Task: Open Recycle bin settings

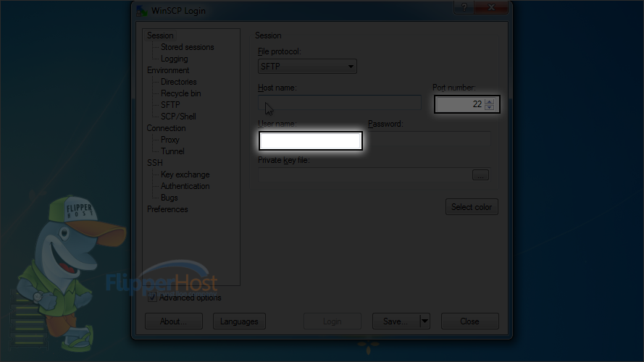Action: click(x=180, y=93)
